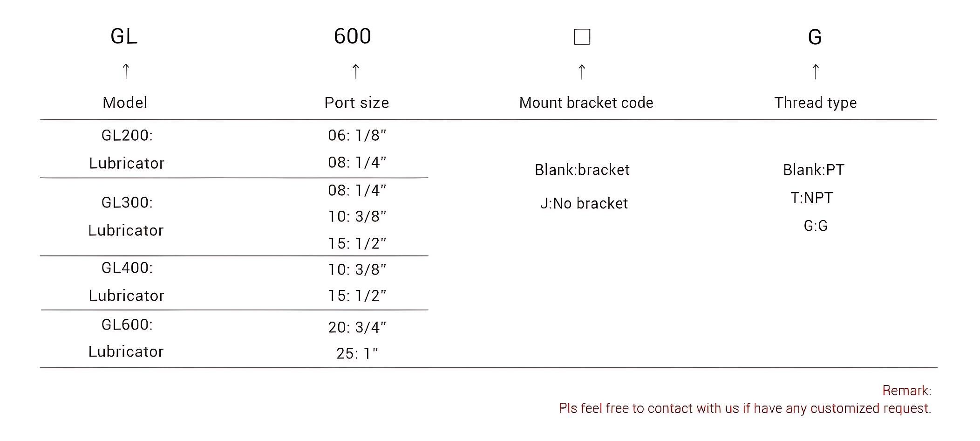This screenshot has height=441, width=980.
Task: Click the arrow above Thread type
Action: point(815,71)
